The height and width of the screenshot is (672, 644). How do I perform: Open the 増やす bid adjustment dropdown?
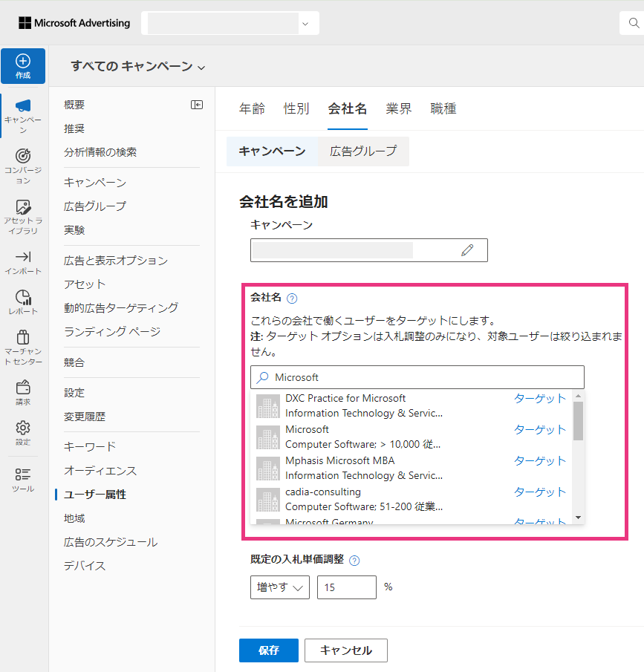coord(280,587)
